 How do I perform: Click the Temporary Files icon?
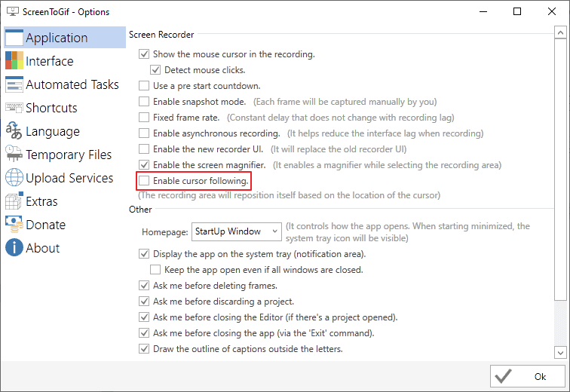[14, 154]
